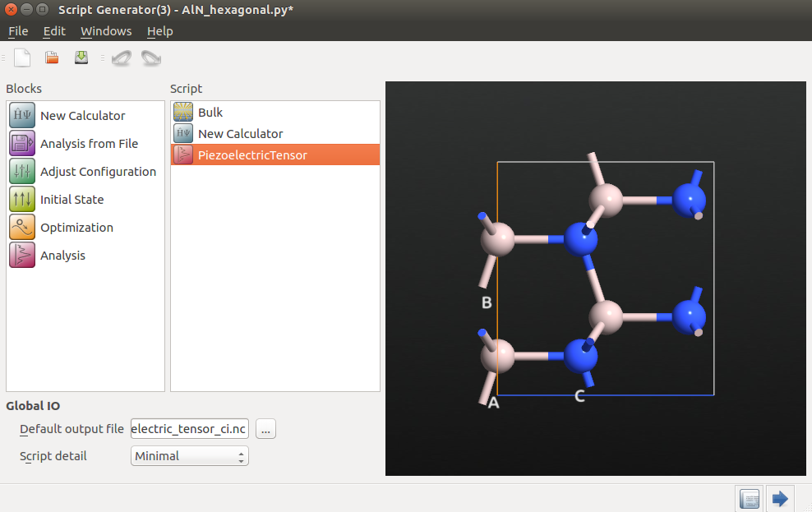The width and height of the screenshot is (812, 512).
Task: Click the New Calculator block icon
Action: (22, 115)
